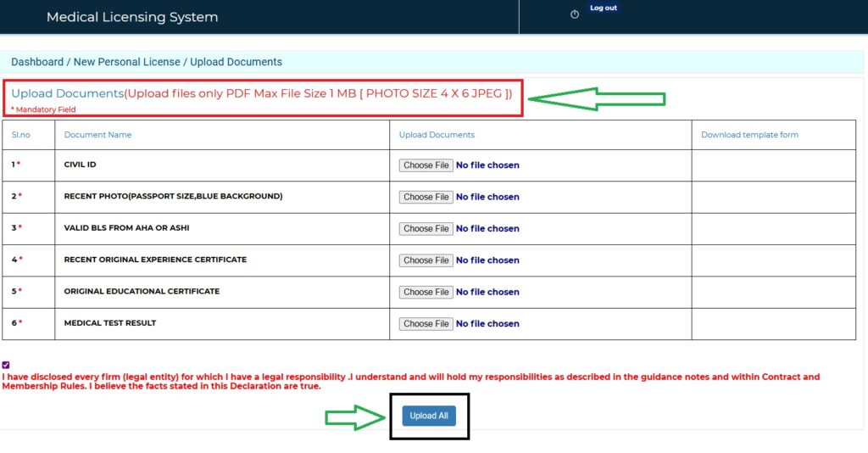Screen dimensions: 868x453
Task: Open the Dashboard breadcrumb link
Action: (x=37, y=62)
